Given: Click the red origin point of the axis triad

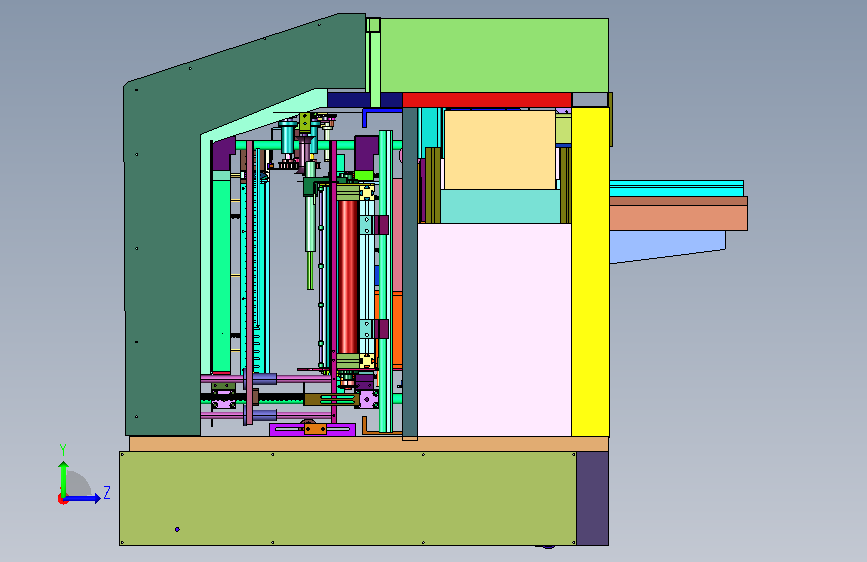Looking at the screenshot, I should click(62, 499).
